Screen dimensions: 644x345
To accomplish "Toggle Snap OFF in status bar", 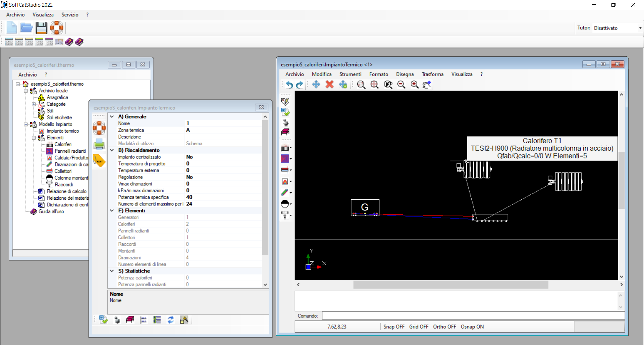I will (x=394, y=327).
